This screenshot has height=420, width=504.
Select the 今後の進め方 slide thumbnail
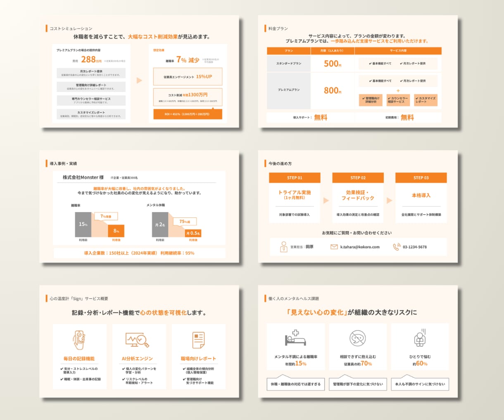pos(358,206)
